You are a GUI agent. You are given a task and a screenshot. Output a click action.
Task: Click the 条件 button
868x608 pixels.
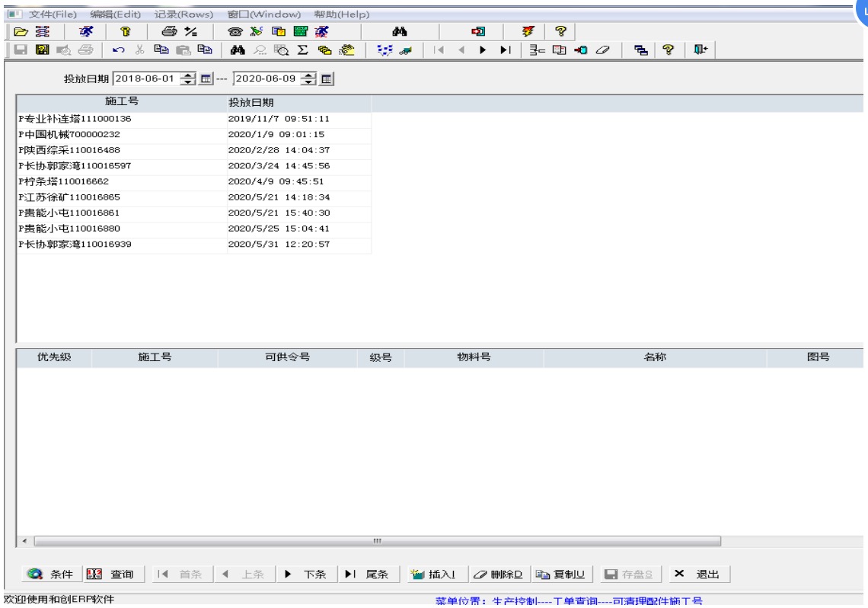(x=51, y=574)
